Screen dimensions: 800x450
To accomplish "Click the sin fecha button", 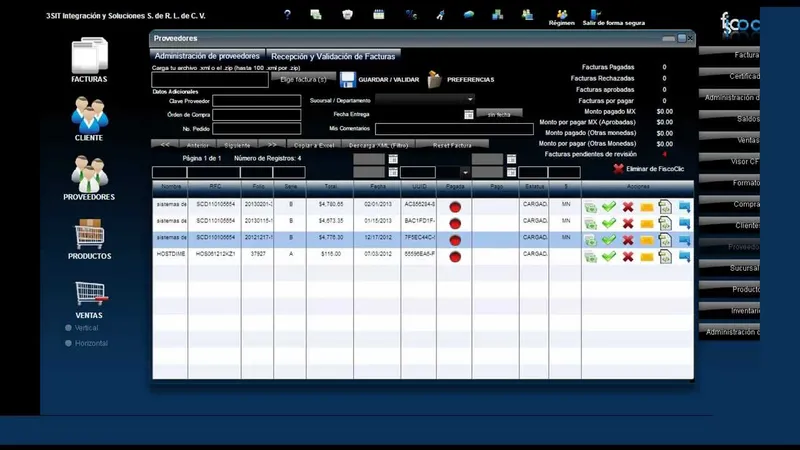I will coord(499,114).
